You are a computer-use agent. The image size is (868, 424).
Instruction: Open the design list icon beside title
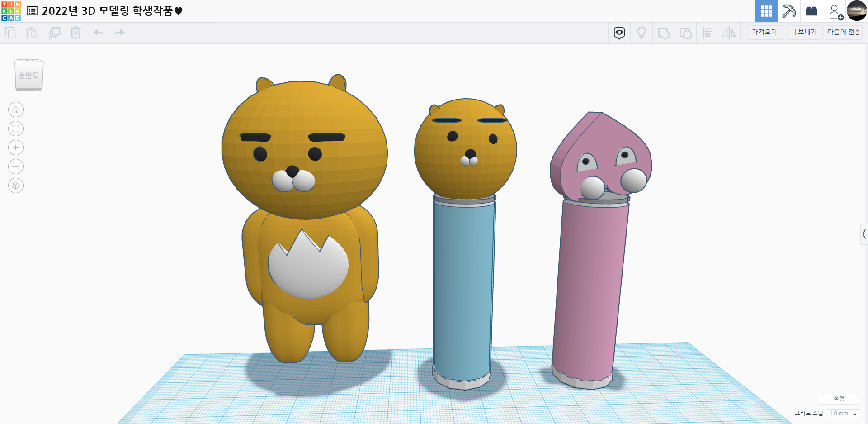32,11
